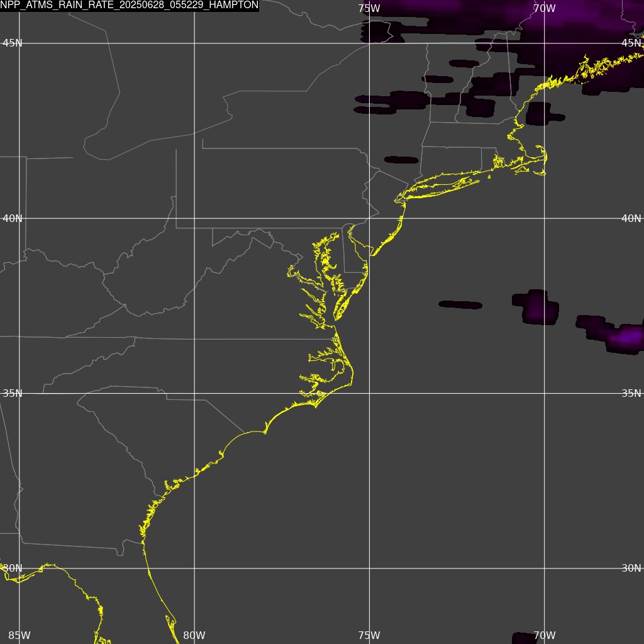Select the 75W label along the top edge
This screenshot has width=644, height=644.
(x=369, y=8)
